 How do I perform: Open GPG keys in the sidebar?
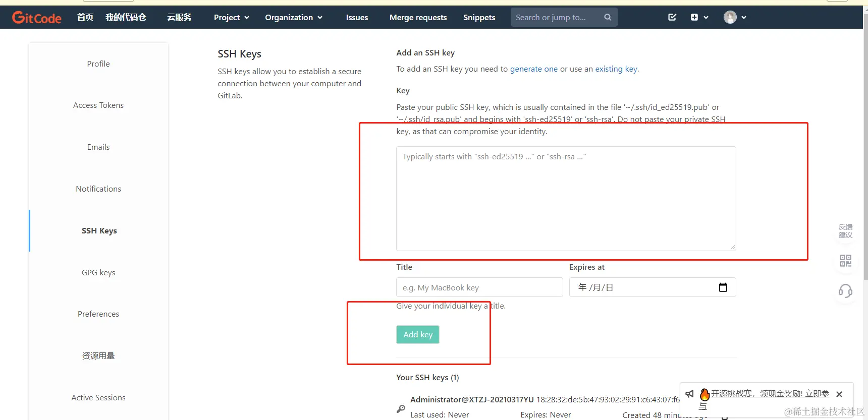coord(98,273)
